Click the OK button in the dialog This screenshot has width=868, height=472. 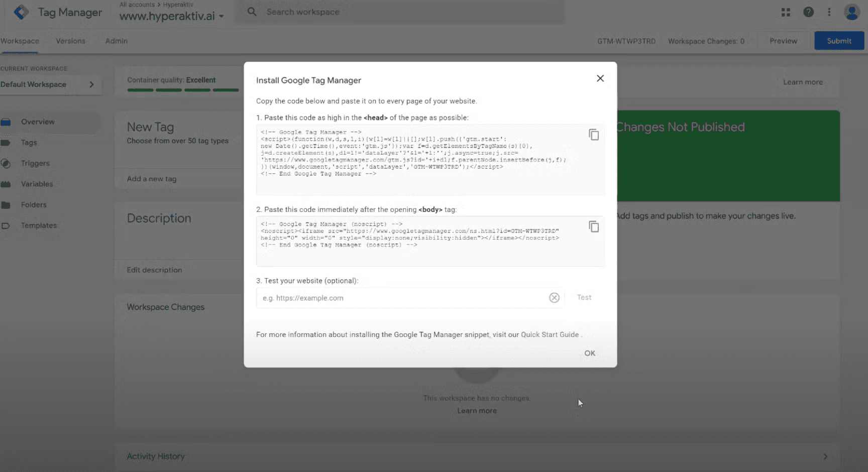[590, 353]
